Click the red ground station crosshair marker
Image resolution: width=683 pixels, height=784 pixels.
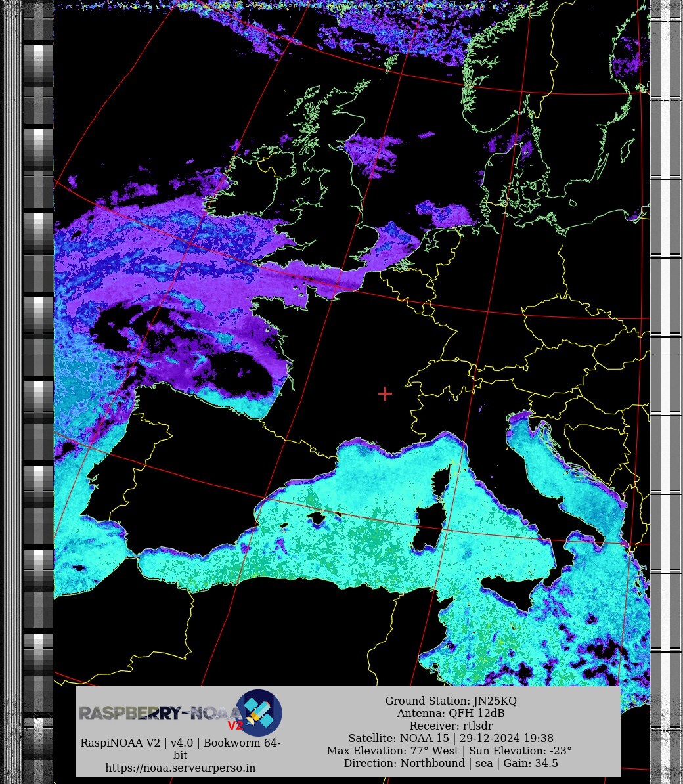385,393
